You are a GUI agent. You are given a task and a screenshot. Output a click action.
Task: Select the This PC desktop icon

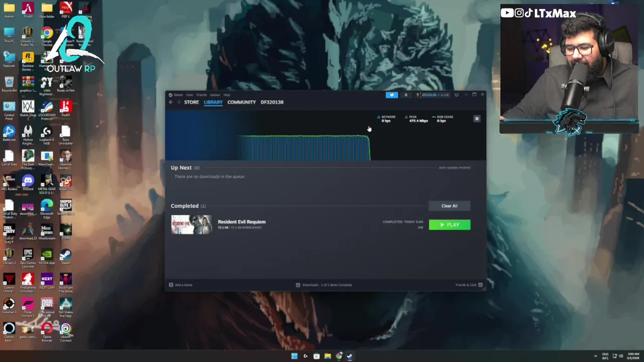coord(9,35)
